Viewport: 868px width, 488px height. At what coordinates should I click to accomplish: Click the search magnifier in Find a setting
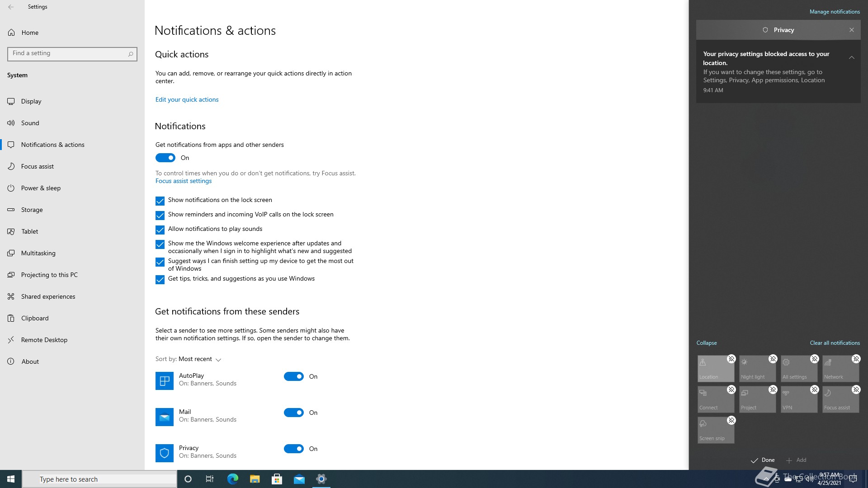tap(131, 54)
